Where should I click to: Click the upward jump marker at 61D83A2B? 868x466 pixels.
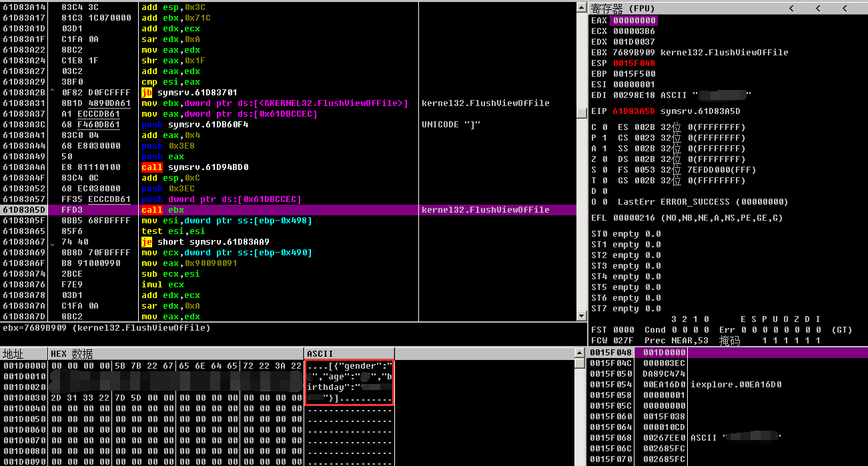pos(53,92)
